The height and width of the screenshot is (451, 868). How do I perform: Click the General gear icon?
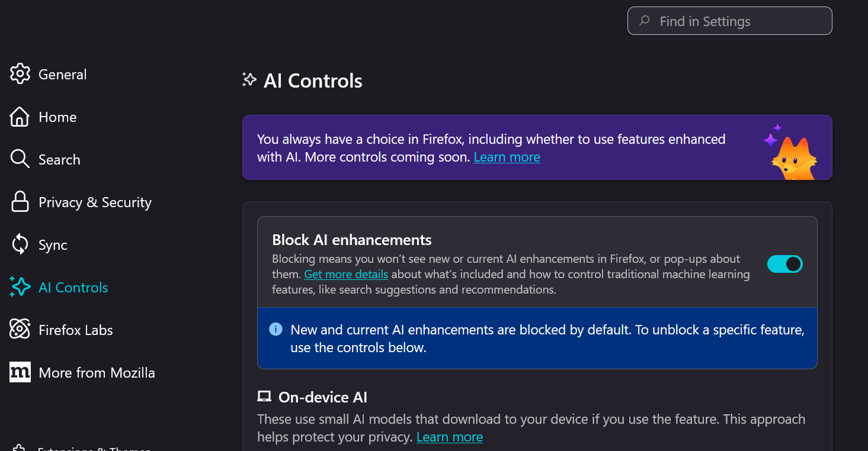tap(20, 74)
